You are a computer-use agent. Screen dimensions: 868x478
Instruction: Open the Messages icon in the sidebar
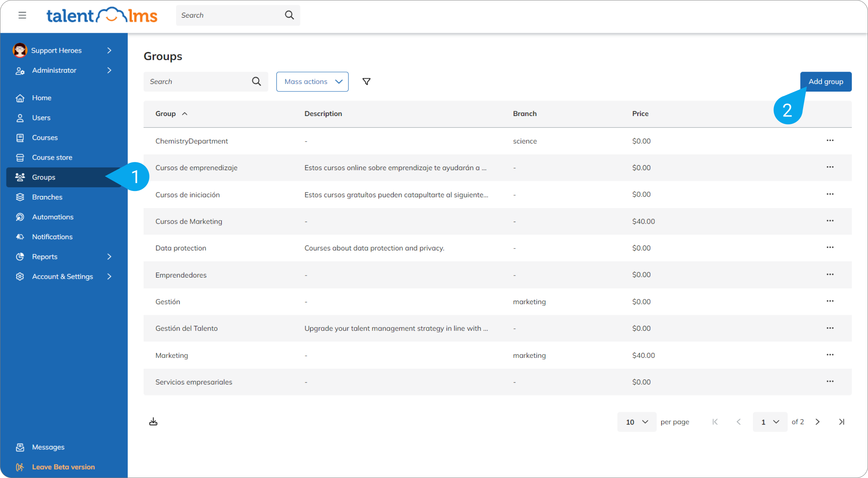[x=20, y=447]
